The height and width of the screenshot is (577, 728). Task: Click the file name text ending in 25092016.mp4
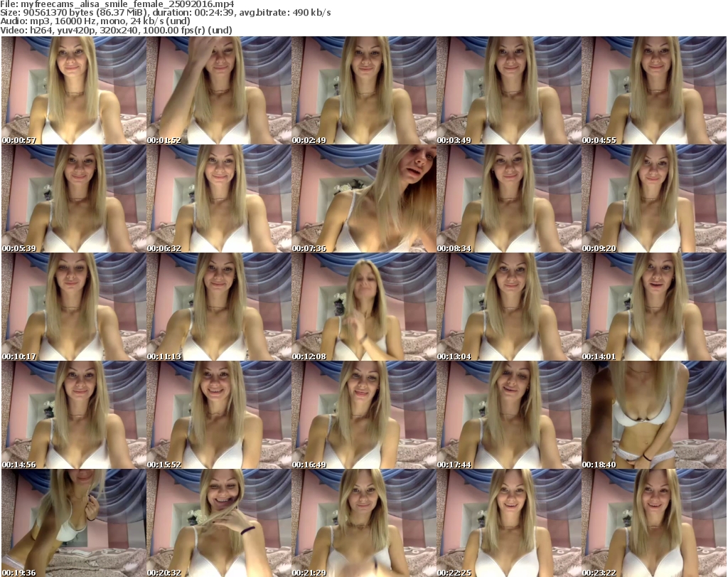tap(128, 4)
